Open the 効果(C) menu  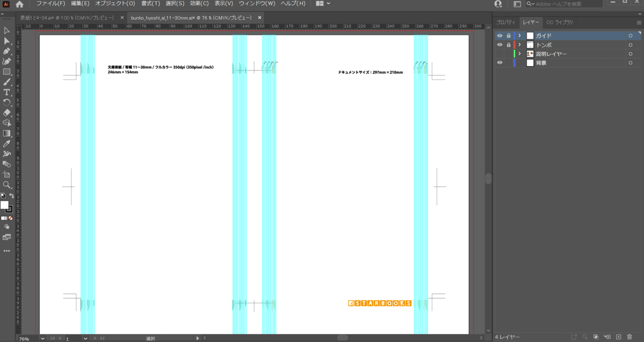(x=200, y=4)
